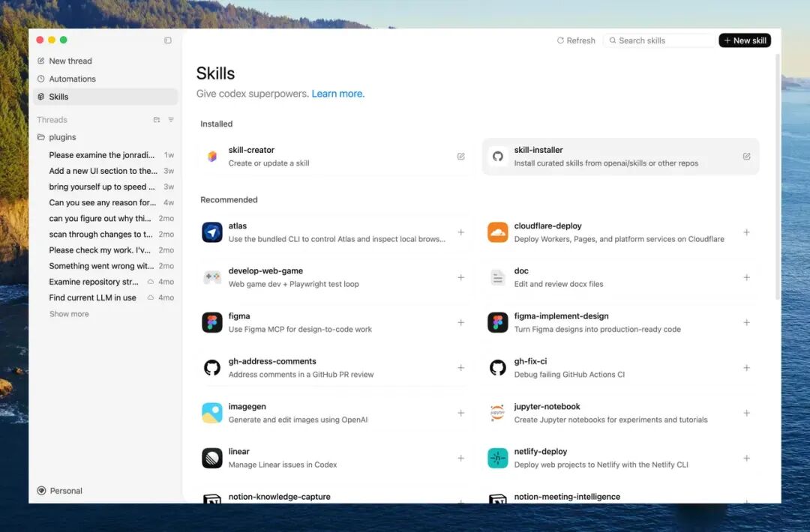Viewport: 810px width, 532px height.
Task: Add the gh-fix-ci skill with plus button
Action: (x=747, y=368)
